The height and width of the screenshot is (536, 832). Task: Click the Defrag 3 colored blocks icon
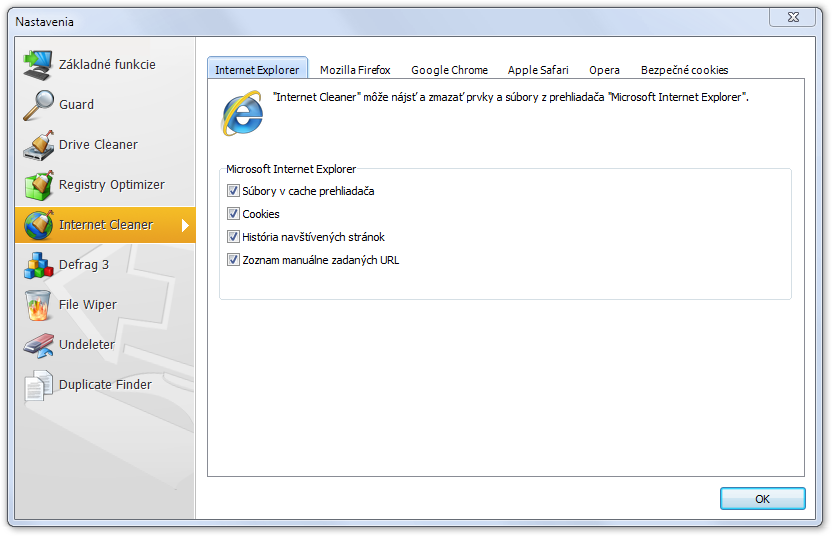point(38,265)
